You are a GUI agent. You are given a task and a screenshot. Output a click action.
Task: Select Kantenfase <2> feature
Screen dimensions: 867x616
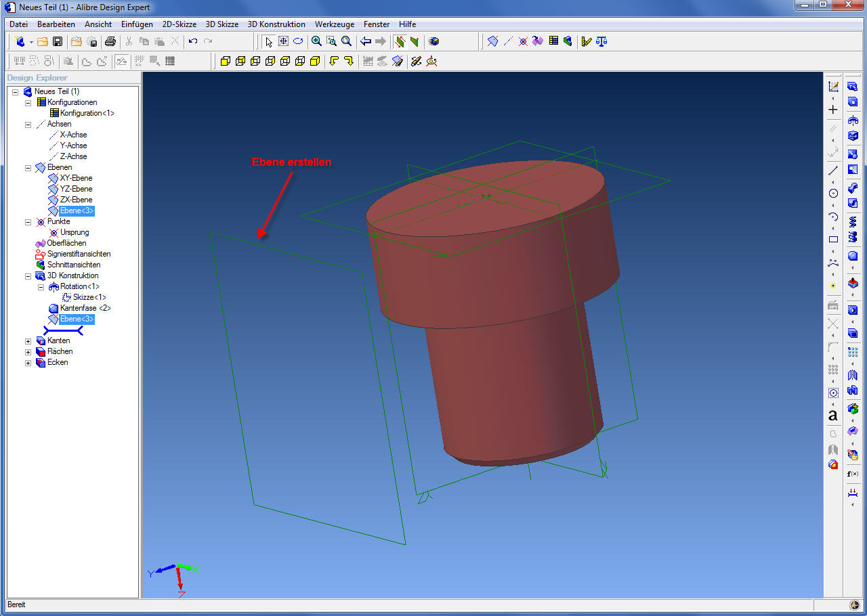[x=85, y=308]
